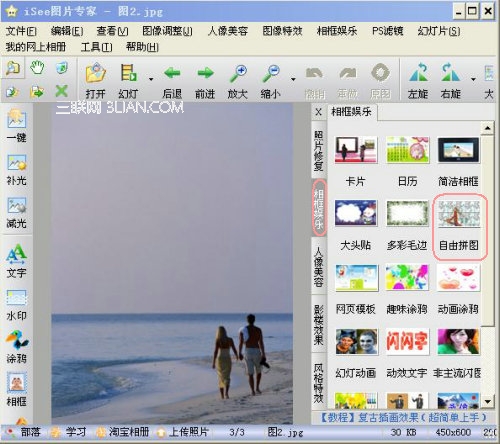
Task: Click the 打开 (Open) toolbar icon
Action: click(x=96, y=80)
